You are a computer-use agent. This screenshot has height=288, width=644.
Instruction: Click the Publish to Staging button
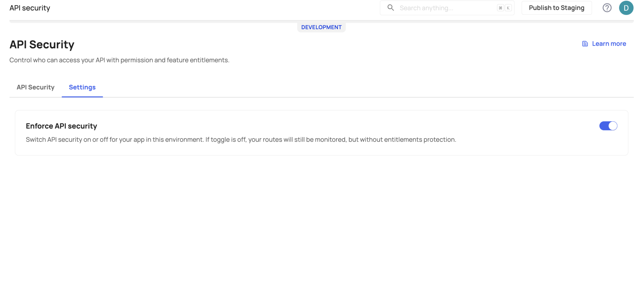click(557, 8)
